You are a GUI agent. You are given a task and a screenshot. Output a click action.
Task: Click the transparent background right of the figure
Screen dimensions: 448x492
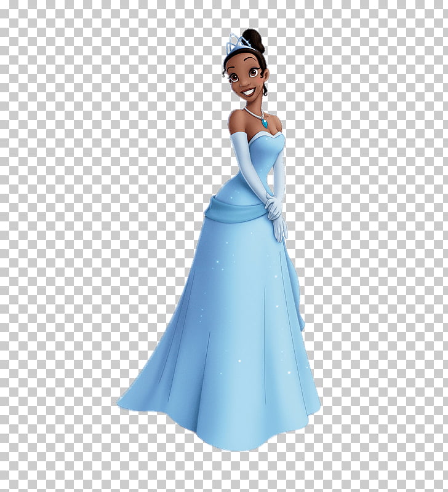[x=382, y=246]
